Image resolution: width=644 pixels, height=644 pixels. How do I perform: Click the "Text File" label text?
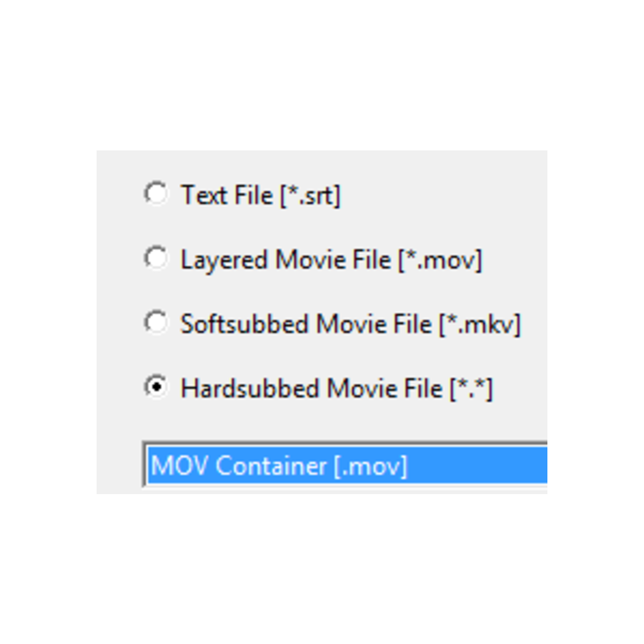tap(227, 195)
